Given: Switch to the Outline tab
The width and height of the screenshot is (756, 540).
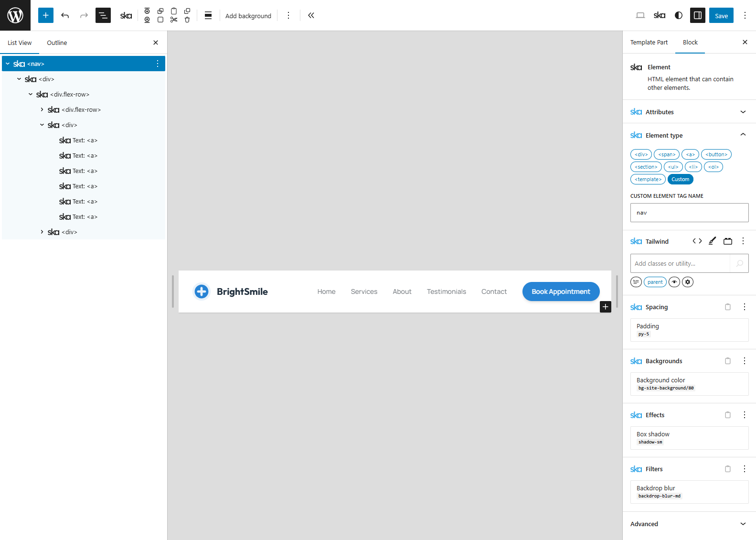Looking at the screenshot, I should [x=57, y=43].
